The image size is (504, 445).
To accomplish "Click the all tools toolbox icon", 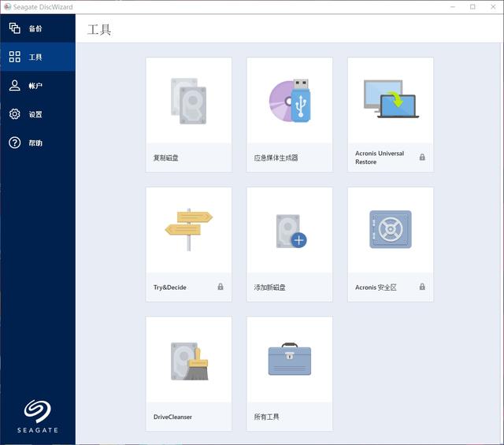I will point(290,359).
